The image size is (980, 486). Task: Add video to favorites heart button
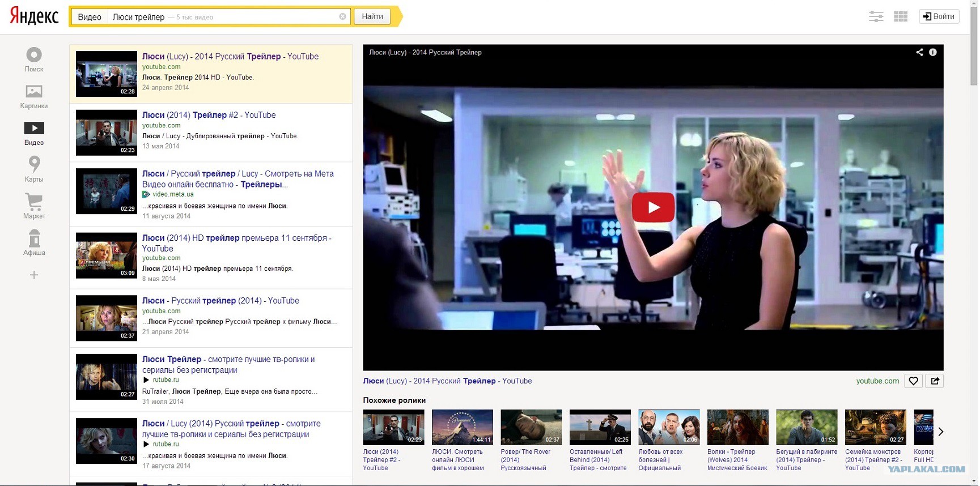tap(913, 381)
